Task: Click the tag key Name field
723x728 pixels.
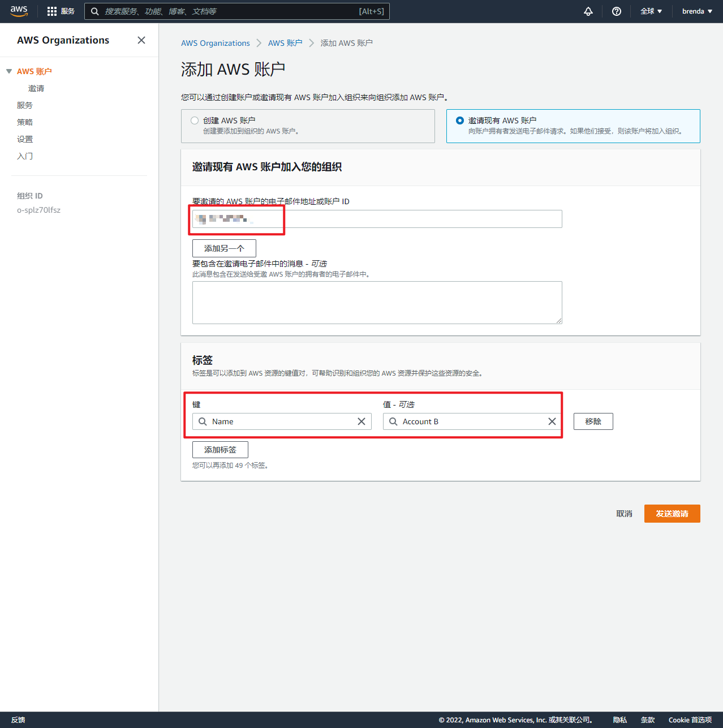Action: click(x=282, y=421)
